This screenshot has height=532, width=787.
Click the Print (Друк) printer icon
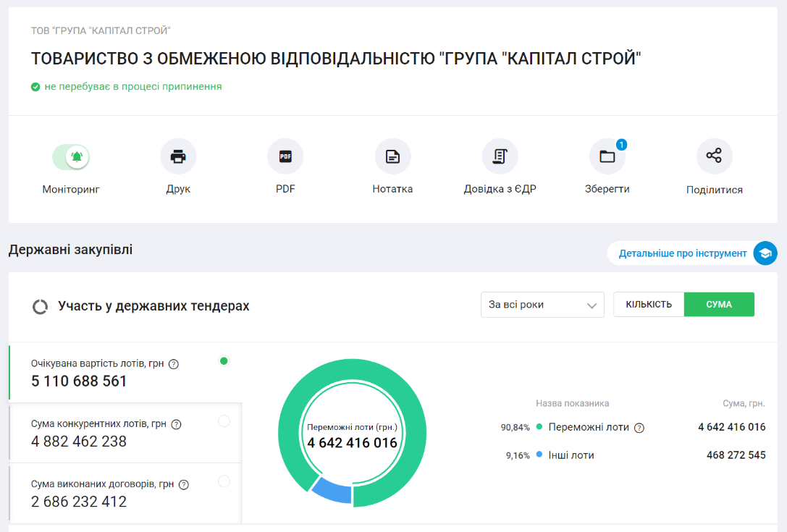click(178, 156)
